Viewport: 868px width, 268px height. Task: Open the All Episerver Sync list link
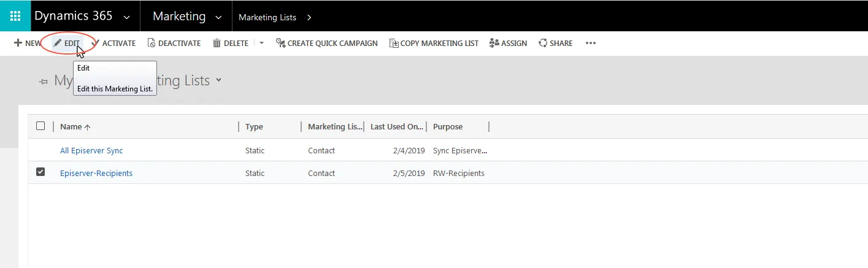91,150
